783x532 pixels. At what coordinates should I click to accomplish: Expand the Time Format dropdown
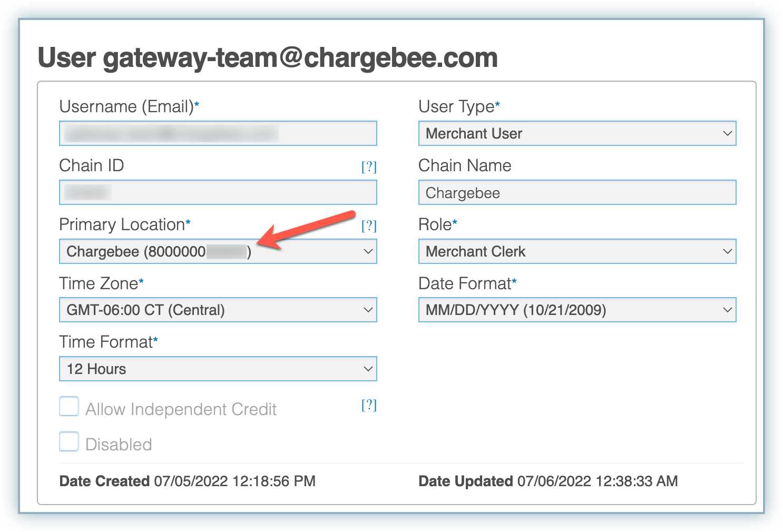coord(218,369)
